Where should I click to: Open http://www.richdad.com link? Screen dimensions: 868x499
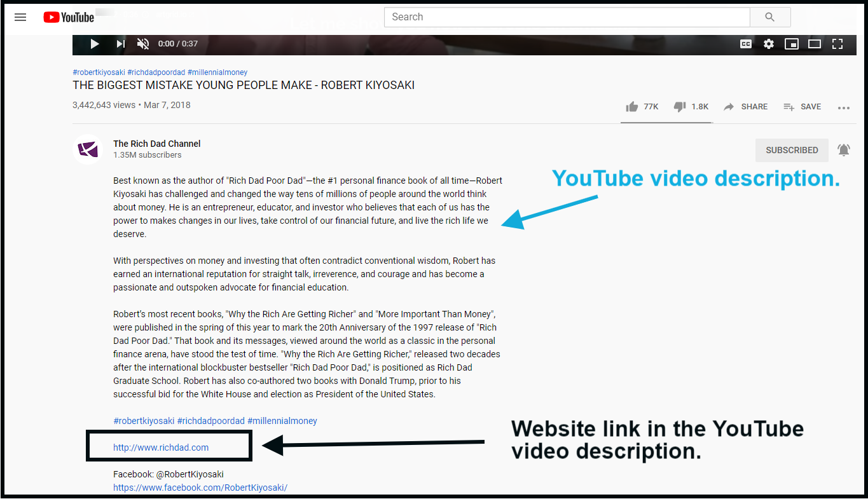(x=161, y=448)
